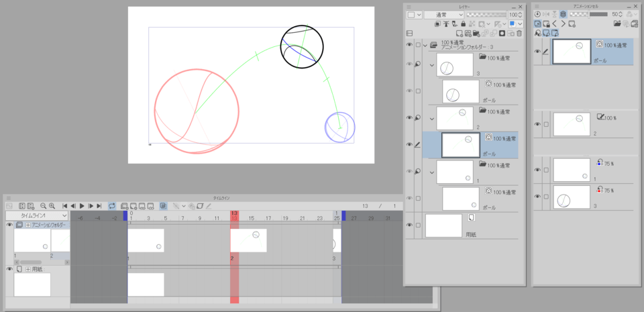Screen dimensions: 644x312
Task: Collapse layer folder 1
Action: [431, 172]
